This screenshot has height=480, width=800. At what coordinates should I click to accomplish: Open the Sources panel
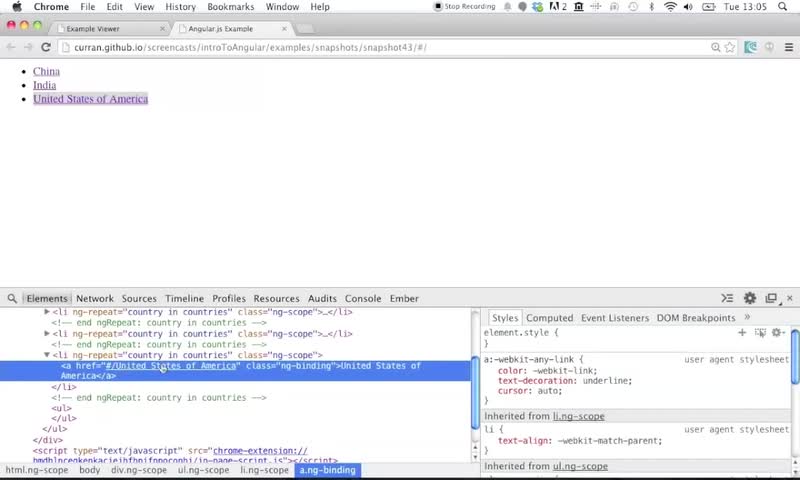[139, 298]
